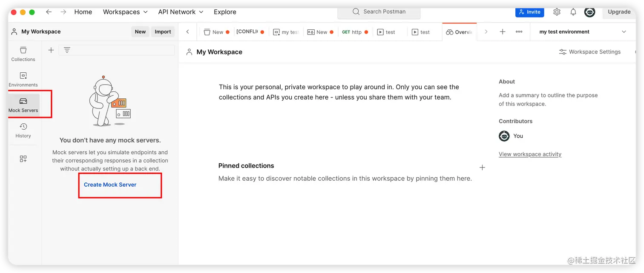Click the Search Postman field
The image size is (644, 273).
tap(379, 12)
